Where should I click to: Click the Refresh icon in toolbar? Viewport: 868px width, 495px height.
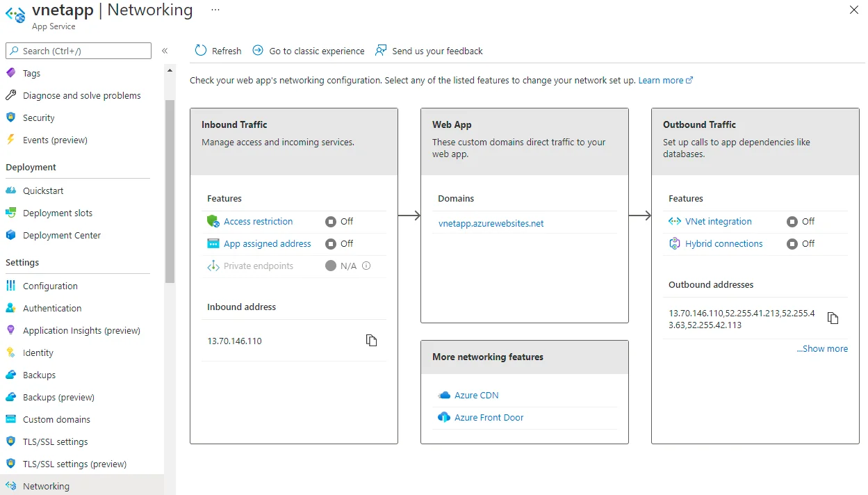pyautogui.click(x=201, y=51)
